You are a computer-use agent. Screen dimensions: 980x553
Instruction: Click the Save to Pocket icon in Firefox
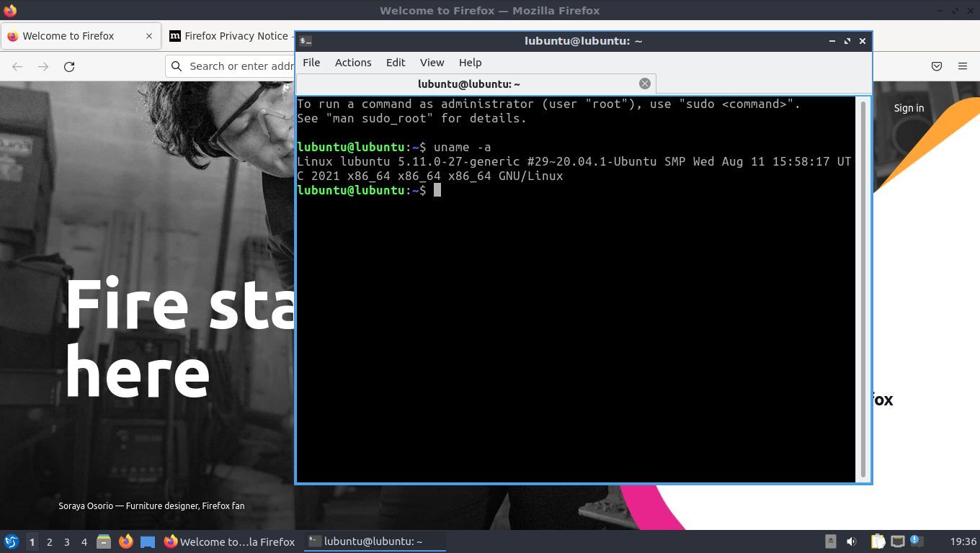(x=937, y=66)
